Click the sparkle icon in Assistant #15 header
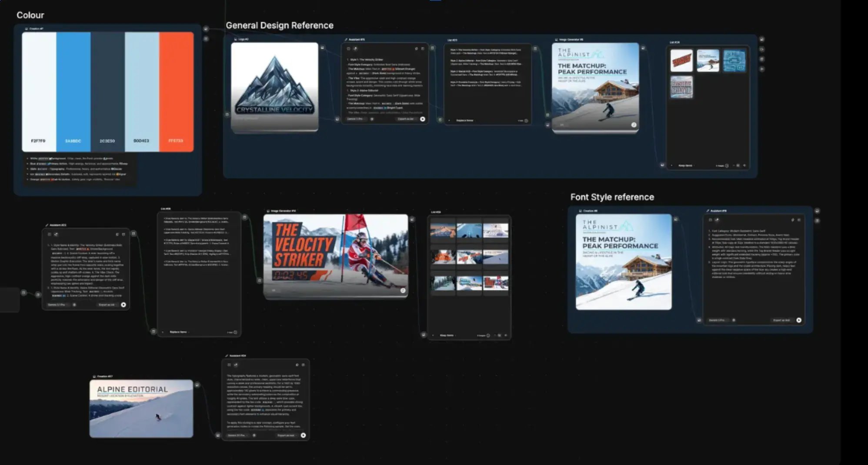Viewport: 868px width, 465px height. [x=355, y=49]
